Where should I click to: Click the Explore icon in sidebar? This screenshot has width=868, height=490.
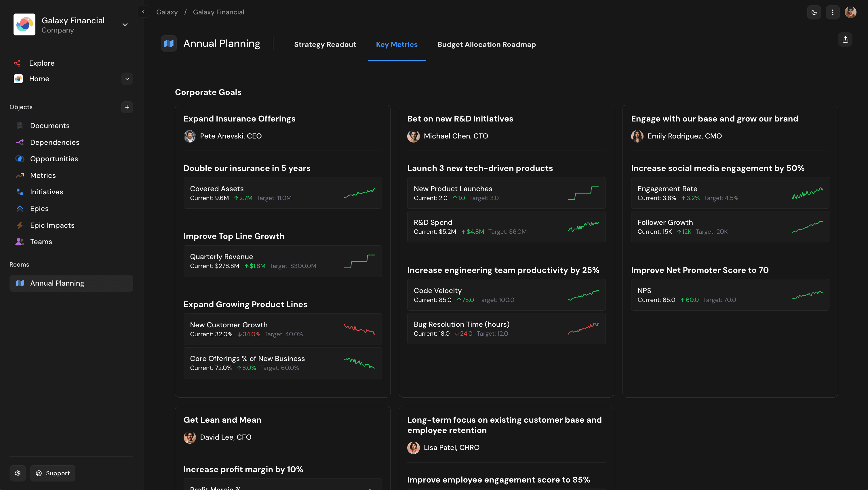pos(18,63)
